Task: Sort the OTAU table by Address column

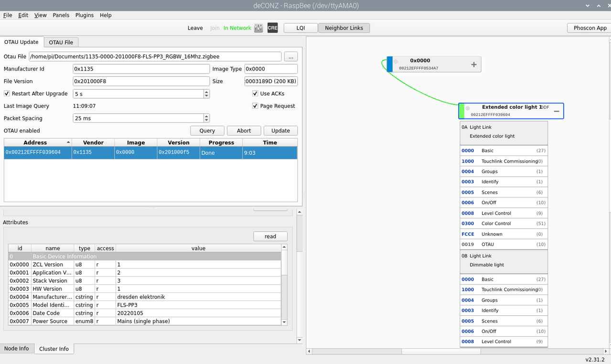Action: point(38,143)
